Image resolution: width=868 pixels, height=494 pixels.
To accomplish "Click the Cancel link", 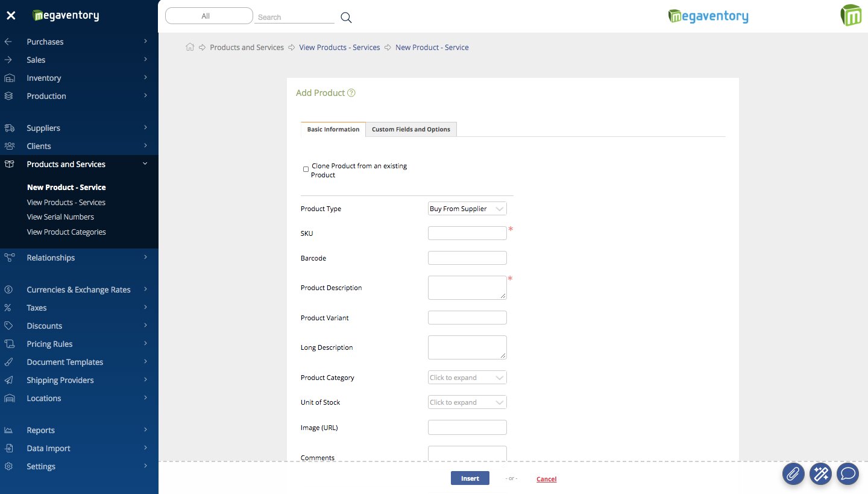I will coord(546,479).
